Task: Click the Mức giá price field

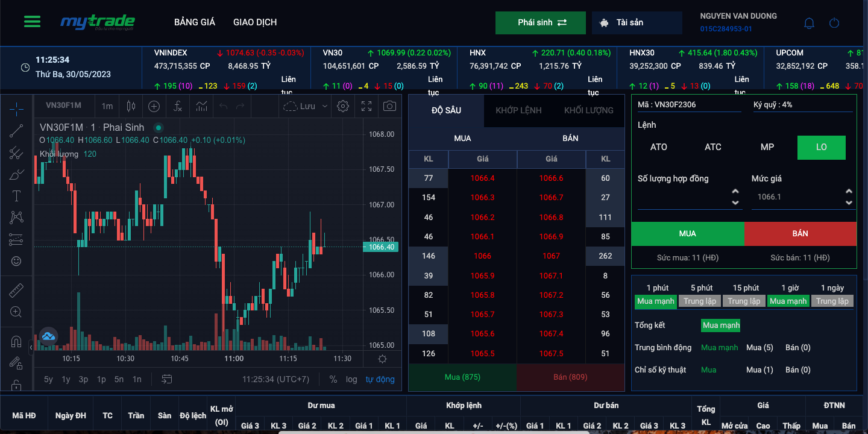Action: point(797,197)
